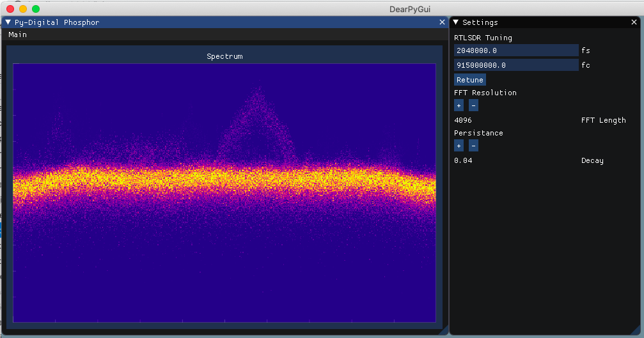
Task: Click the 0.04 decay value
Action: click(x=463, y=160)
